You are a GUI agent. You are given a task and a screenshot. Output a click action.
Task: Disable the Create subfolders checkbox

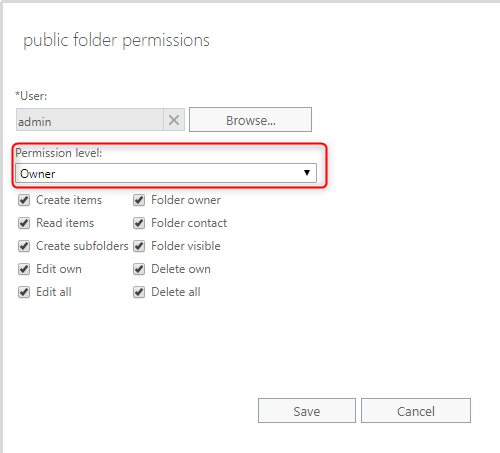click(x=24, y=246)
